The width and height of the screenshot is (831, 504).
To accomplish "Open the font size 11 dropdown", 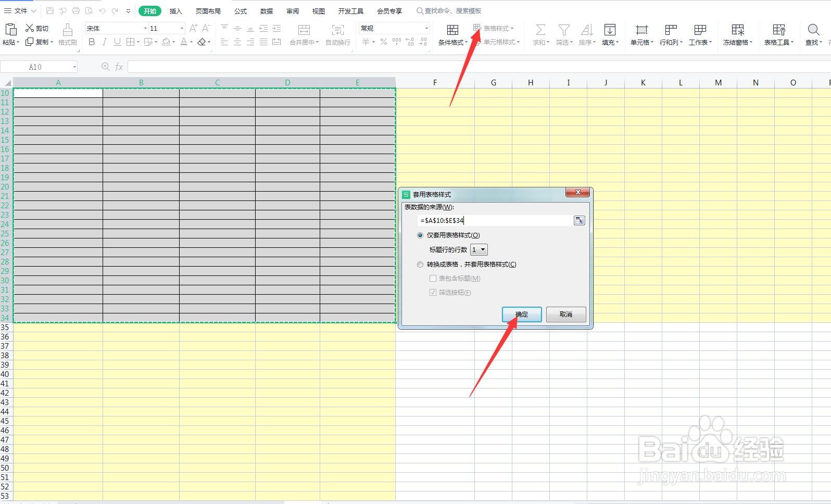I will (x=182, y=28).
